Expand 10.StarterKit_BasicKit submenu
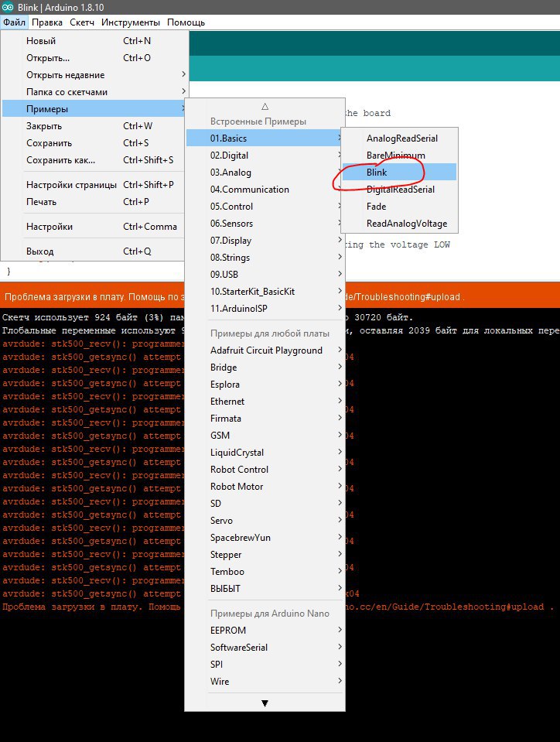The height and width of the screenshot is (742, 560). click(x=265, y=292)
